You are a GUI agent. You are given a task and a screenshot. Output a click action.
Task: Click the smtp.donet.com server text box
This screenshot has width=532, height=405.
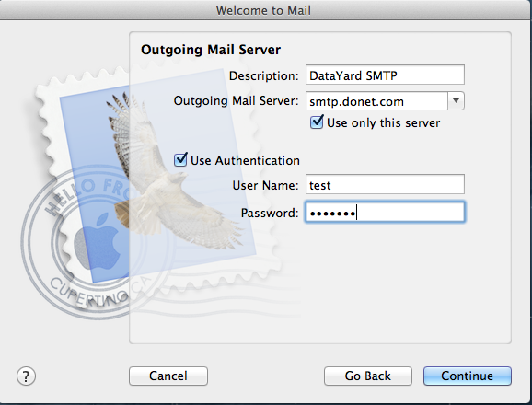[x=376, y=100]
